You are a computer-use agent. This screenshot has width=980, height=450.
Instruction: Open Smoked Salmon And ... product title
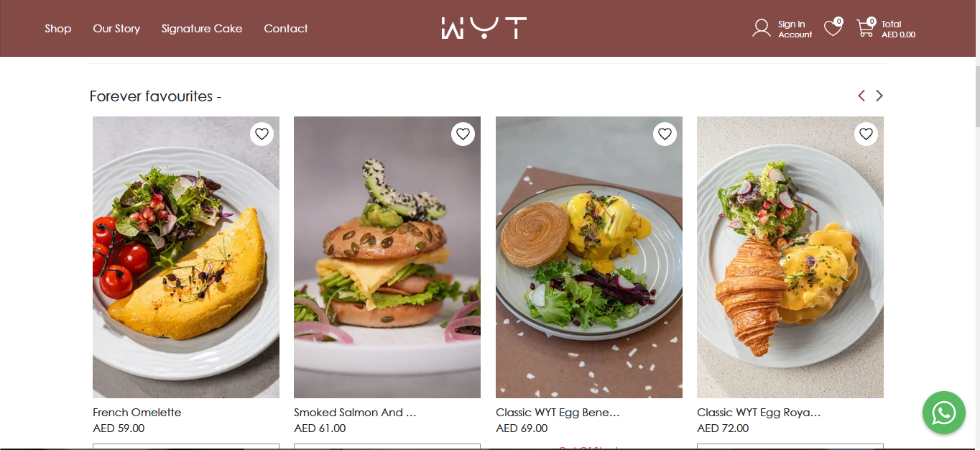tap(355, 413)
